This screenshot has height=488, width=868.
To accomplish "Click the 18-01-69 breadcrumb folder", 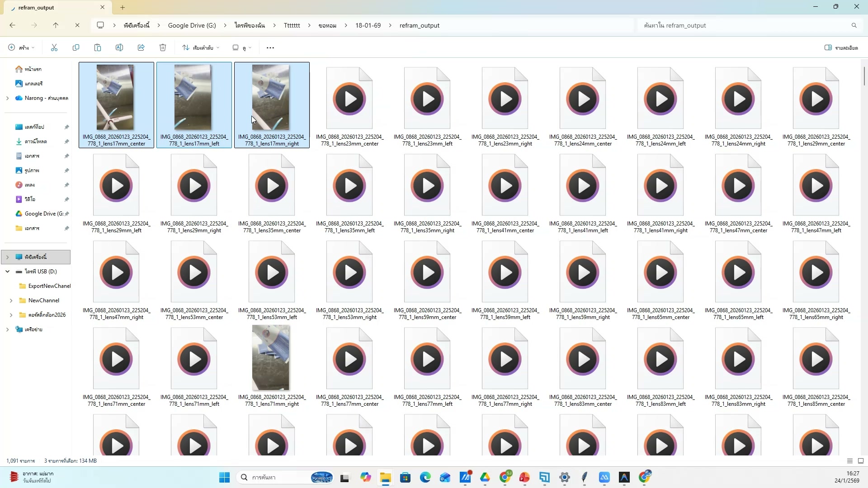I will pyautogui.click(x=368, y=25).
